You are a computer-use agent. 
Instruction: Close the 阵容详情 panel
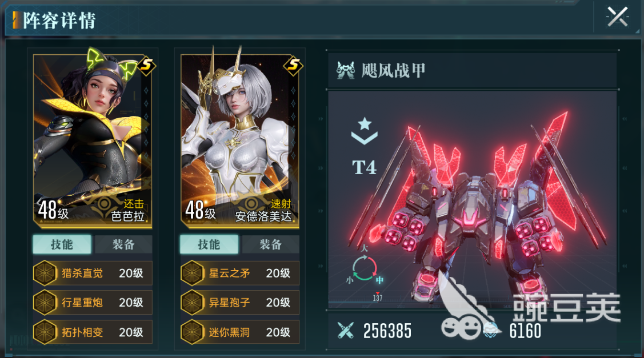pyautogui.click(x=617, y=17)
